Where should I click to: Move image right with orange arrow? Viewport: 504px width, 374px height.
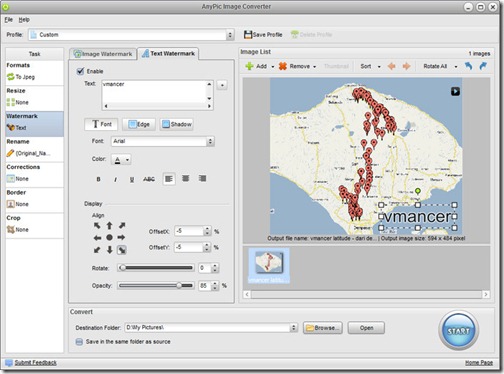coord(406,66)
